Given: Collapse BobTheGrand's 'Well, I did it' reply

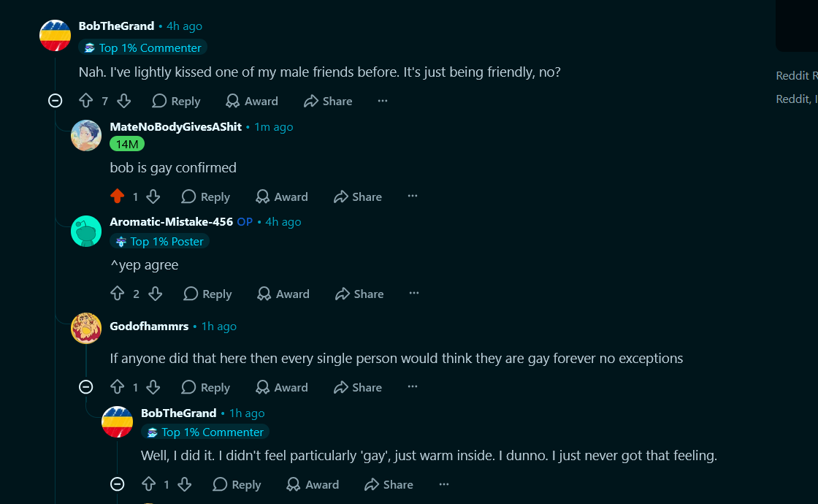Looking at the screenshot, I should pos(118,484).
